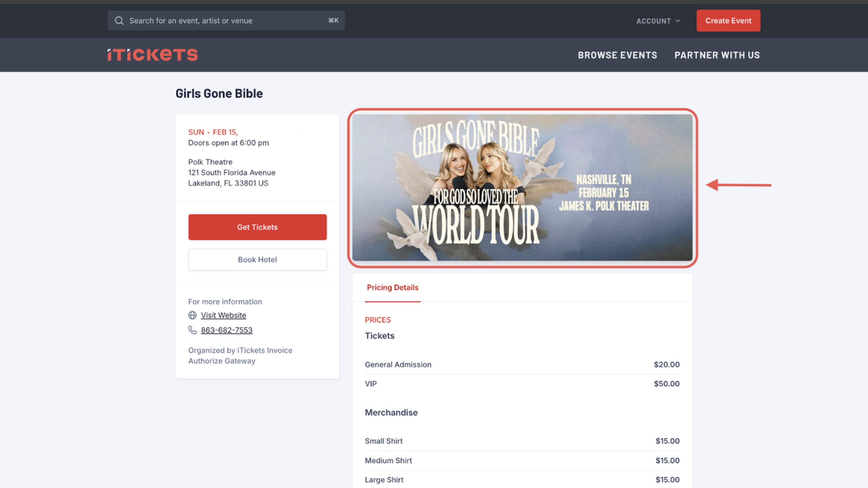Click the Large Shirt row
Viewport: 868px width, 488px height.
pyautogui.click(x=522, y=480)
